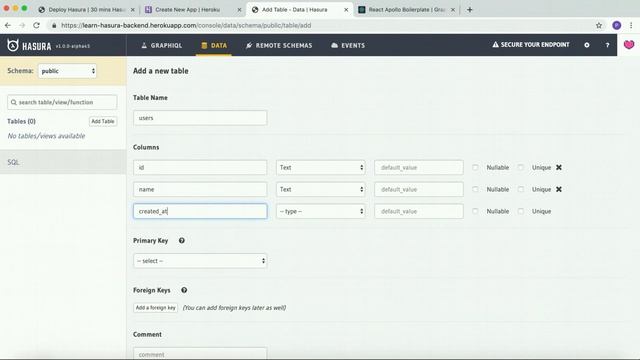Click default value field for name column
The width and height of the screenshot is (640, 360).
pyautogui.click(x=419, y=189)
